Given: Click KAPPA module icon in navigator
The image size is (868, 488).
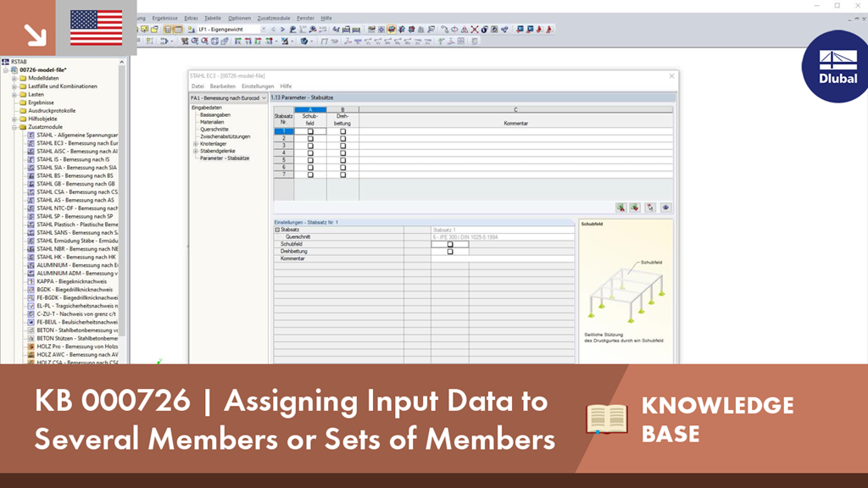Looking at the screenshot, I should (31, 281).
